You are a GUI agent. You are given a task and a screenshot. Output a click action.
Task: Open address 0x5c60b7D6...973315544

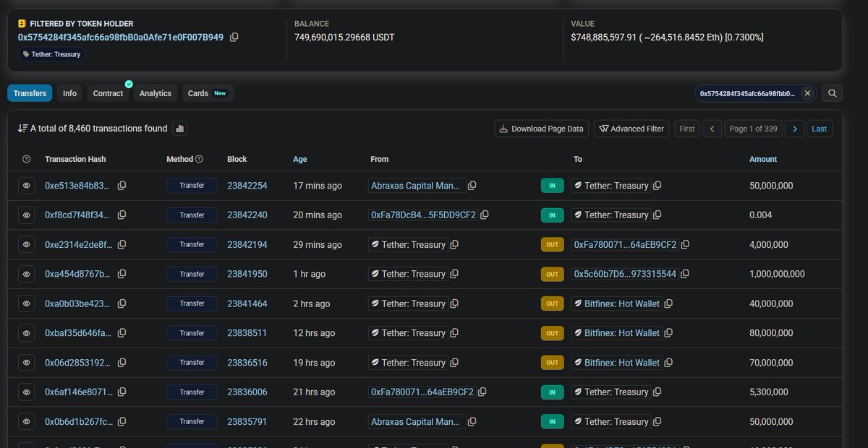pyautogui.click(x=625, y=275)
